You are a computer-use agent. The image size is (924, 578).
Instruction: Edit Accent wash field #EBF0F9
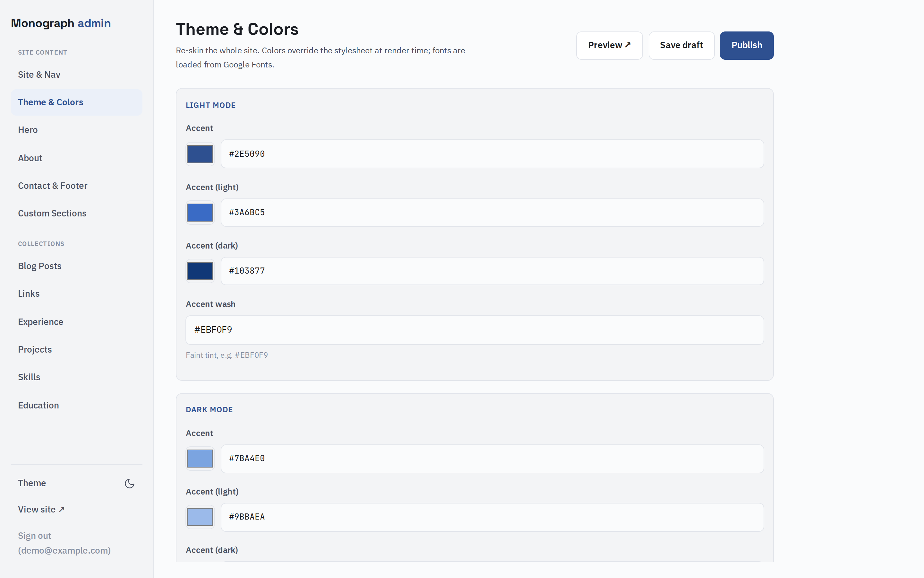point(475,330)
